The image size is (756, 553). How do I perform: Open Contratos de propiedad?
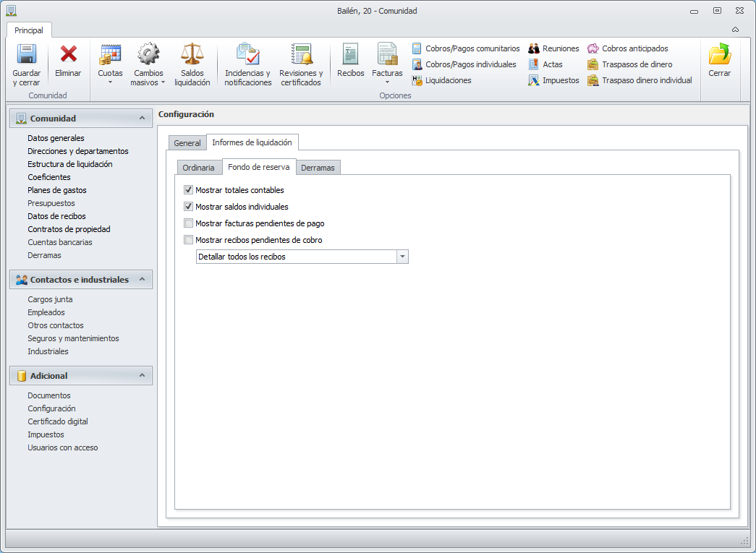[x=69, y=229]
